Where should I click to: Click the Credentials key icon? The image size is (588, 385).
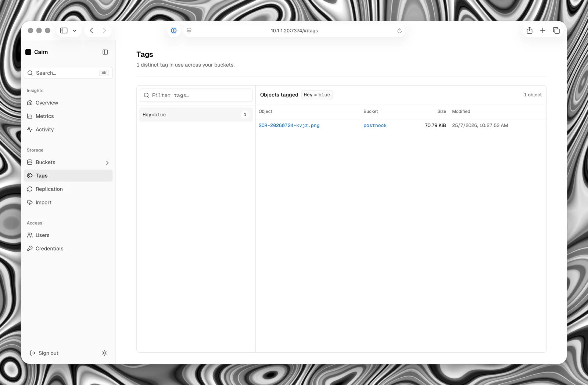click(x=30, y=249)
